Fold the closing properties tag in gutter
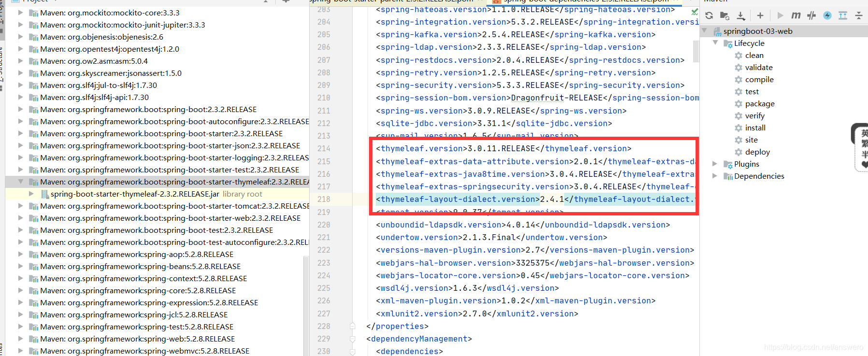Image resolution: width=868 pixels, height=356 pixels. click(353, 326)
